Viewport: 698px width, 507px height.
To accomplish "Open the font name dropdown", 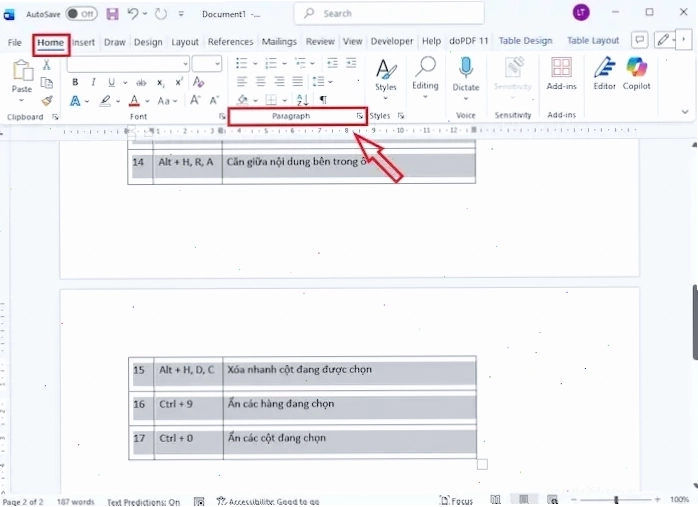I will (185, 65).
